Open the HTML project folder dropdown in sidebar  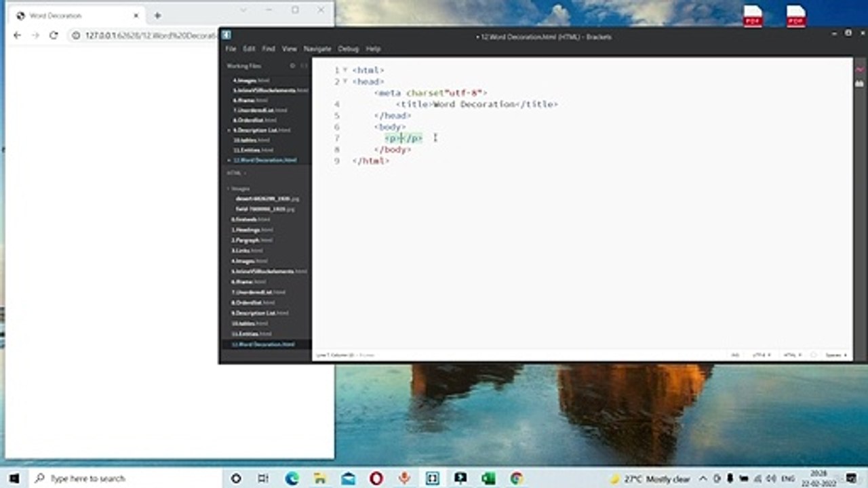click(x=237, y=173)
